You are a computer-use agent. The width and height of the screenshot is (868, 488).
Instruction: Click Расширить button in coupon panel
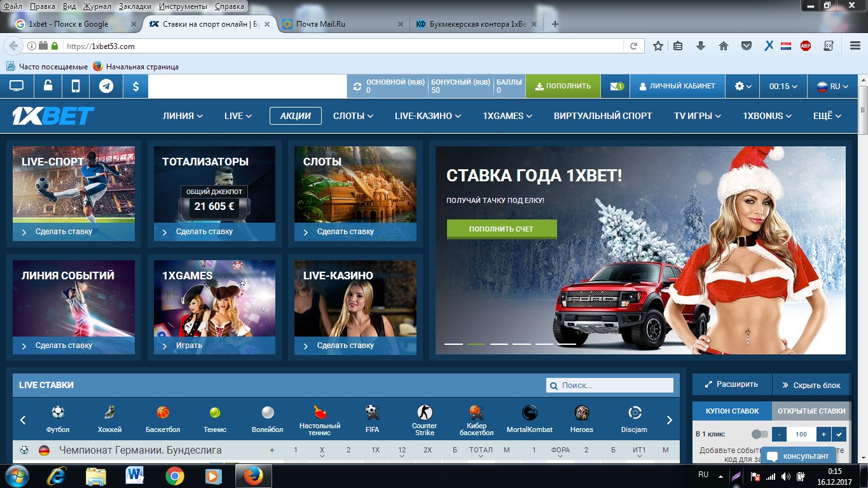(x=732, y=384)
